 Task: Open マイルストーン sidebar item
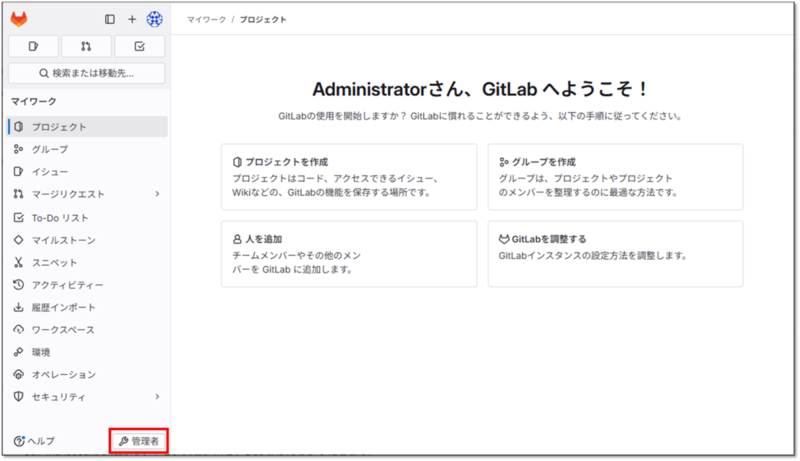[x=88, y=240]
